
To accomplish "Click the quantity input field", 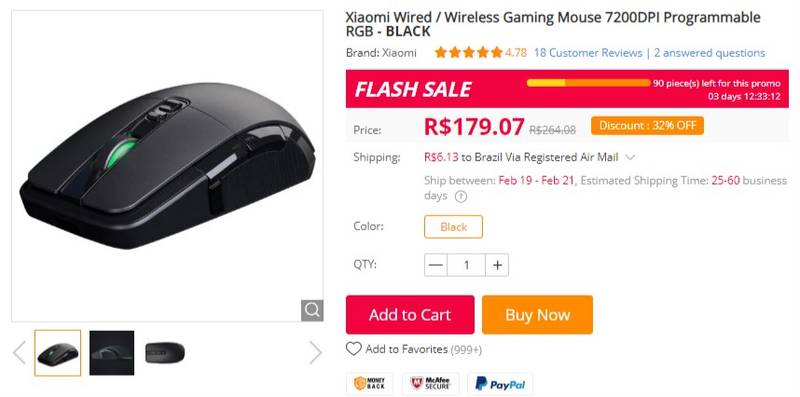I will coord(466,265).
